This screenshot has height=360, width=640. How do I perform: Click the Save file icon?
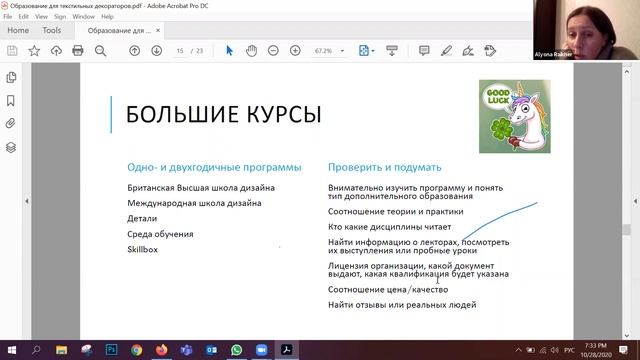[x=12, y=51]
